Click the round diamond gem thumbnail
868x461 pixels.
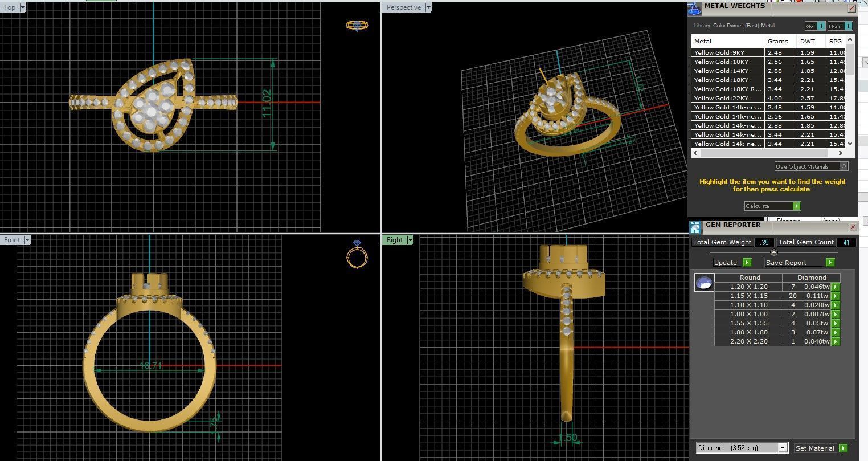[x=705, y=282]
